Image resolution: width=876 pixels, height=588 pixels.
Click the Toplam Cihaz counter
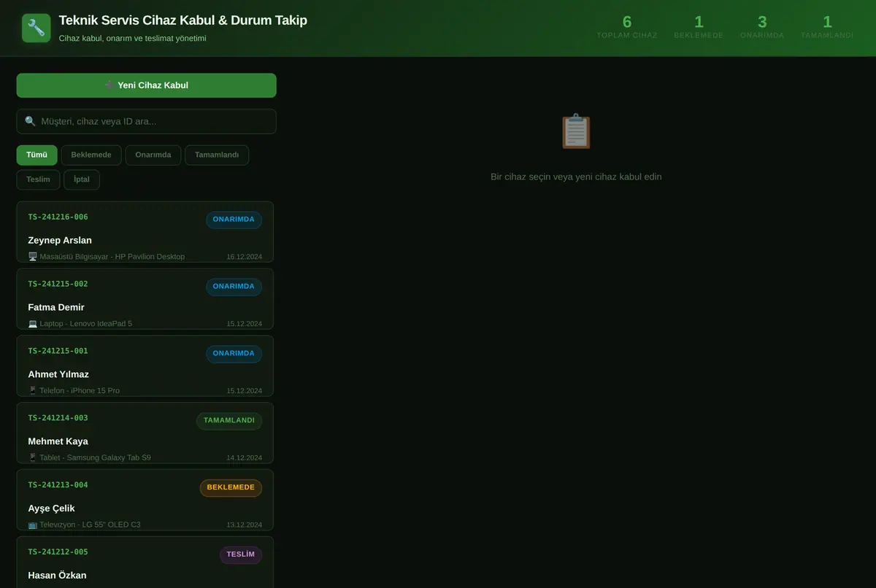pyautogui.click(x=627, y=27)
